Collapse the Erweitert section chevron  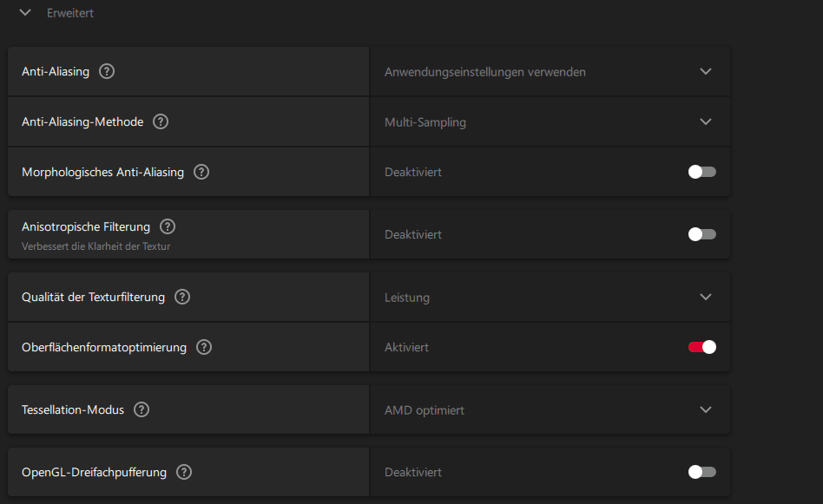pos(25,13)
